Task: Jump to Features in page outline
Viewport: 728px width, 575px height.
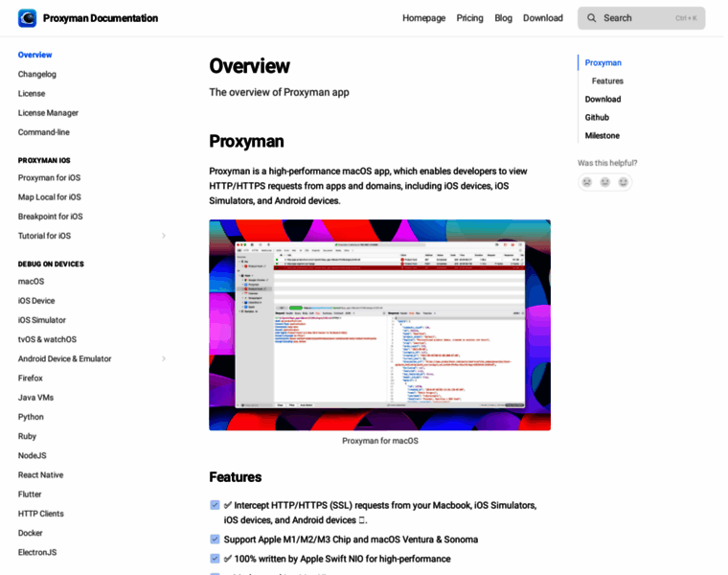Action: click(607, 80)
